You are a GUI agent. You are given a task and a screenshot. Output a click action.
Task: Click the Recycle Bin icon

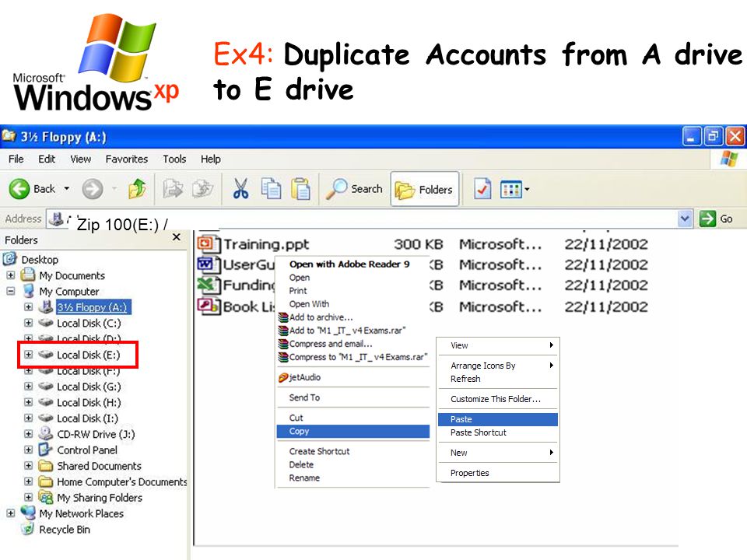(28, 529)
